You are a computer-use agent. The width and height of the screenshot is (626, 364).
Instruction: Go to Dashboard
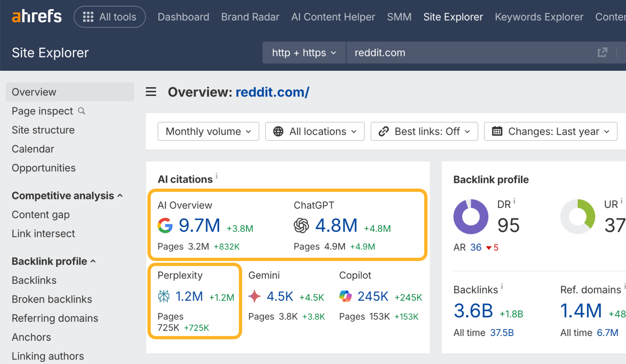[183, 17]
